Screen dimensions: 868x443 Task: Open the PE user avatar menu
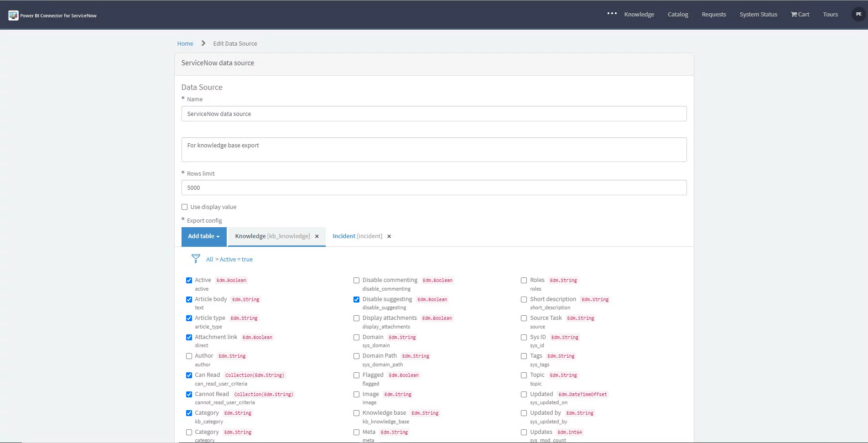[x=858, y=14]
